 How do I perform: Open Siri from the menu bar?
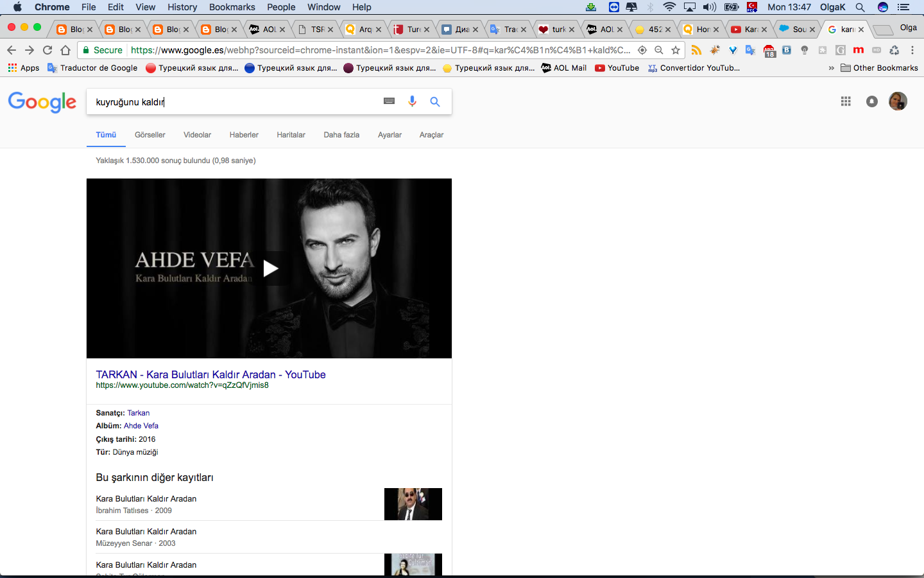pyautogui.click(x=883, y=7)
